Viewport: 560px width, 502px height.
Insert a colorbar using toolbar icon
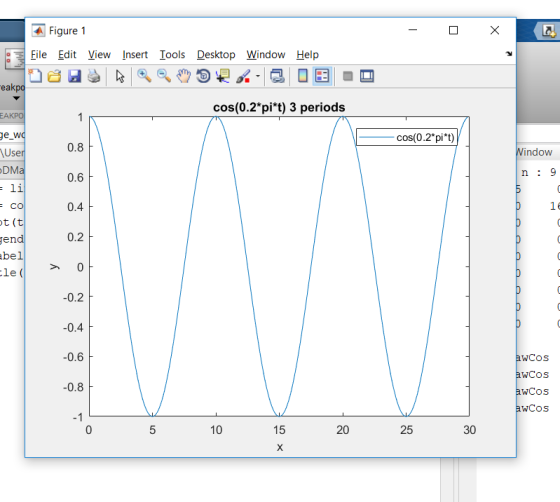tap(302, 76)
